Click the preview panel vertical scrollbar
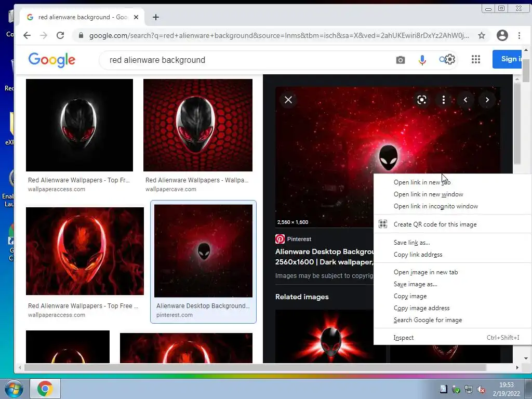532x399 pixels. pos(517,124)
